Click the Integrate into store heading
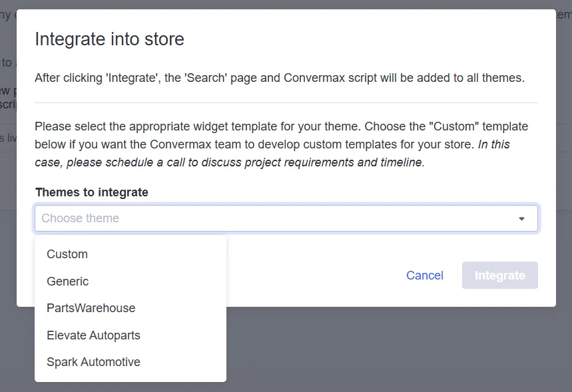This screenshot has height=392, width=572. [109, 39]
